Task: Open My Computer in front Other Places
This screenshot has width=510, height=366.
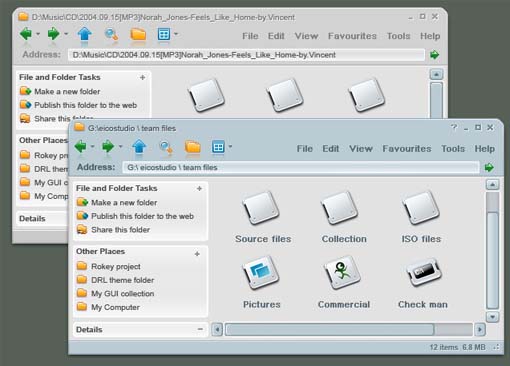Action: click(108, 307)
